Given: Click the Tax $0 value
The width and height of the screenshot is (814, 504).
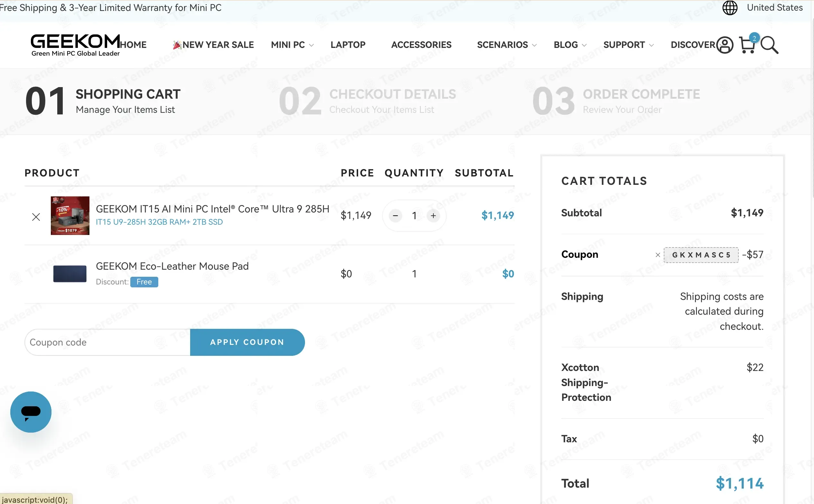Looking at the screenshot, I should [758, 439].
